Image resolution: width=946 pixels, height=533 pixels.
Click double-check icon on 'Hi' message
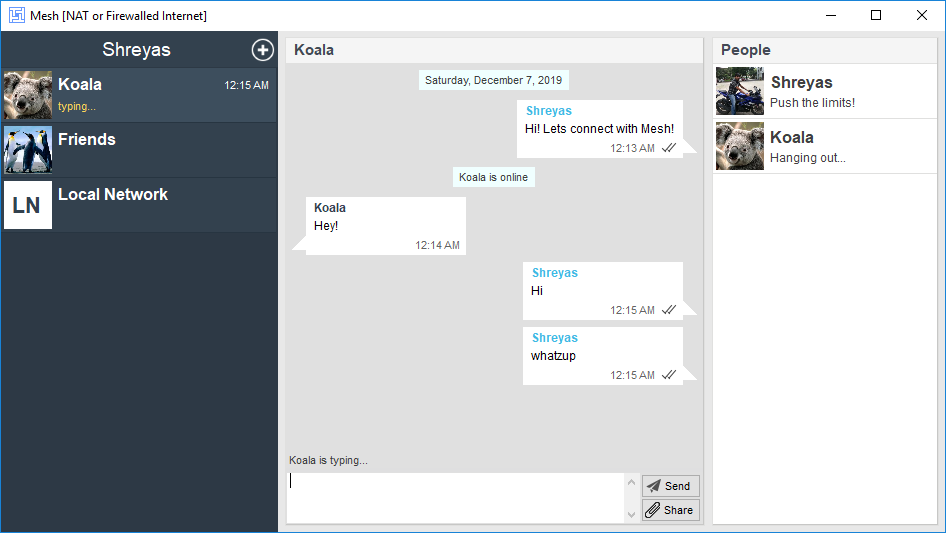point(669,310)
